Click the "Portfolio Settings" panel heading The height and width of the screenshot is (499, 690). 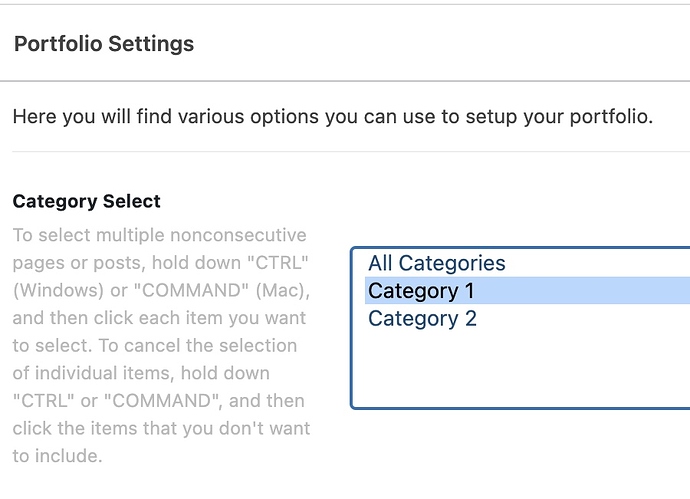click(x=104, y=44)
